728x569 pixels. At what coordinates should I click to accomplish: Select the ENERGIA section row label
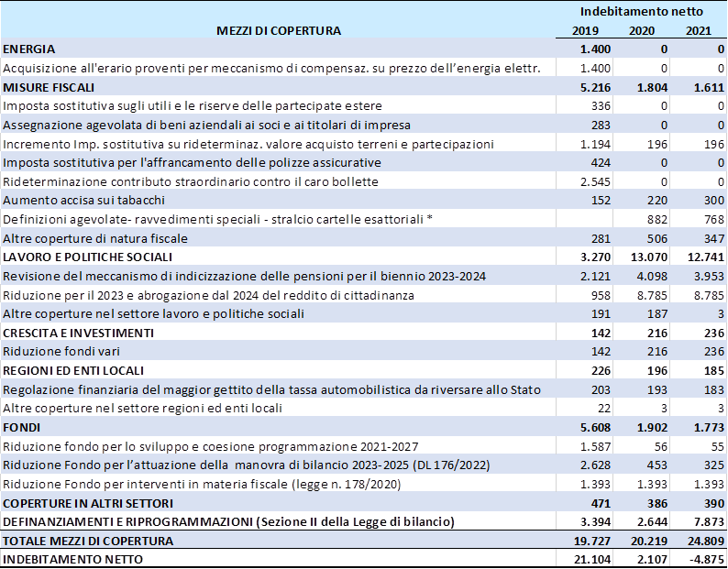(x=29, y=49)
